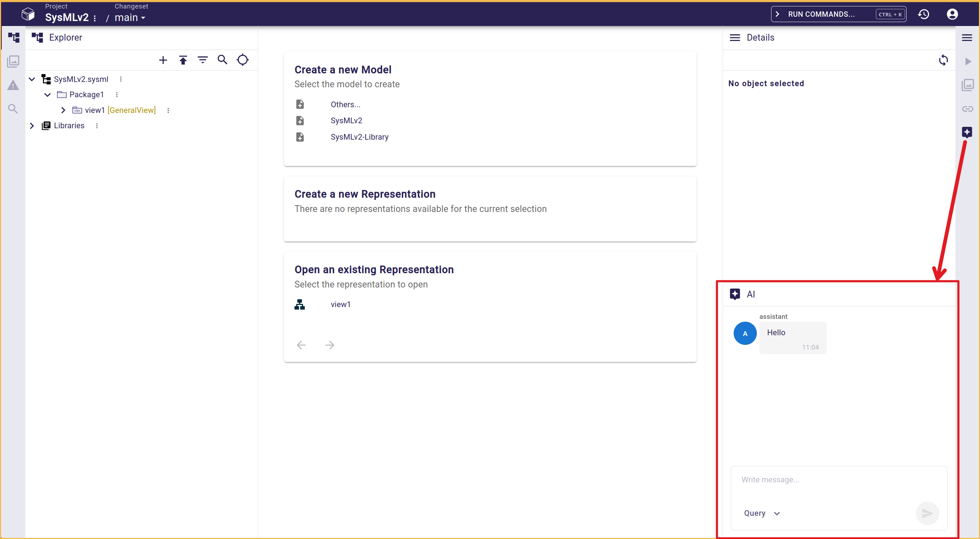Open the Related Elements link view
The image size is (980, 539).
(968, 109)
